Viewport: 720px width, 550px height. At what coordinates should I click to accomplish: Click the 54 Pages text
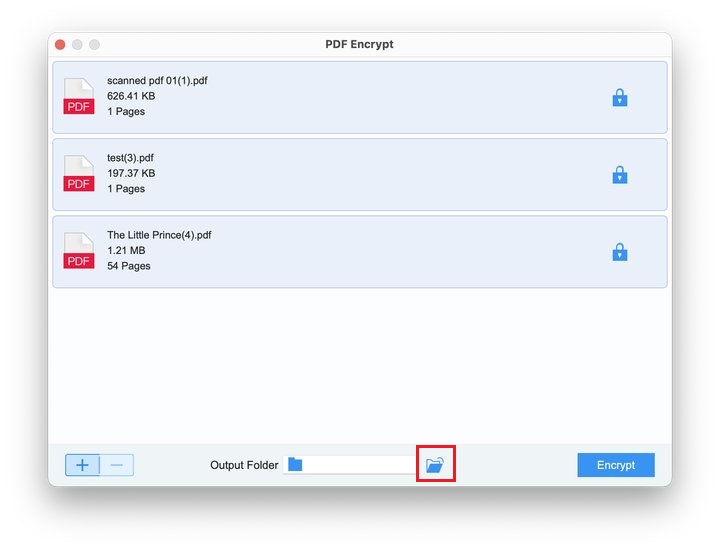point(129,266)
